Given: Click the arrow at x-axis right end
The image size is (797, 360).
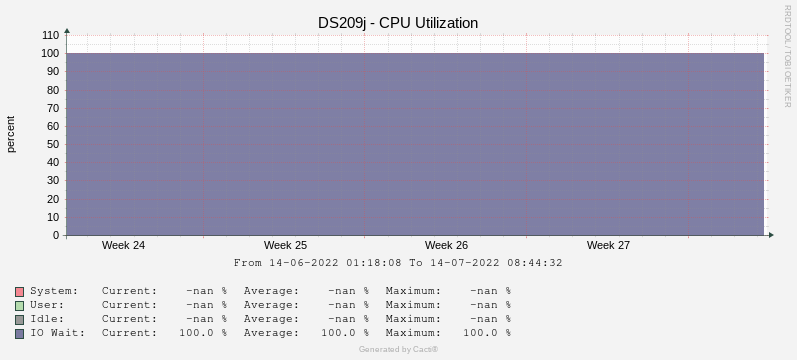Looking at the screenshot, I should (771, 235).
